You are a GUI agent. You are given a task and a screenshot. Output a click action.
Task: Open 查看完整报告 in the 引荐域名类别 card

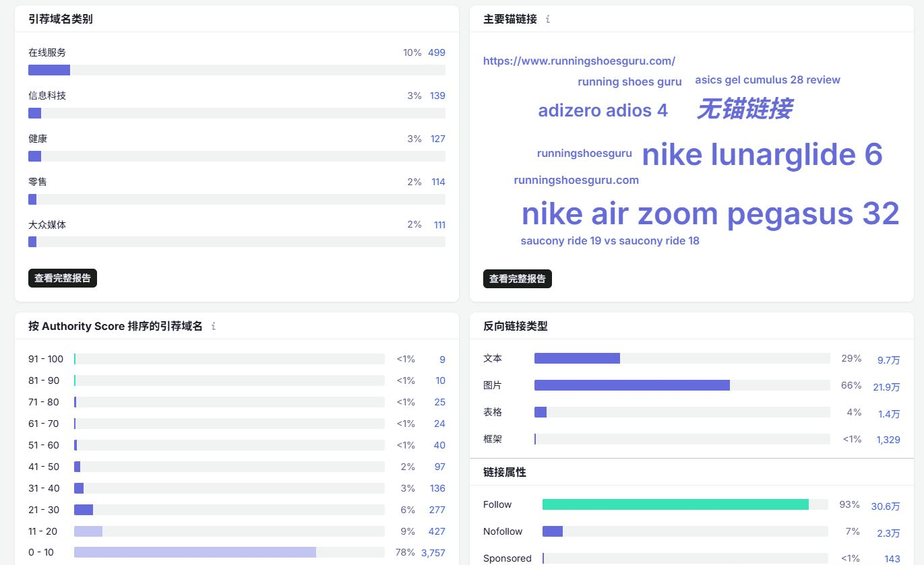[63, 278]
